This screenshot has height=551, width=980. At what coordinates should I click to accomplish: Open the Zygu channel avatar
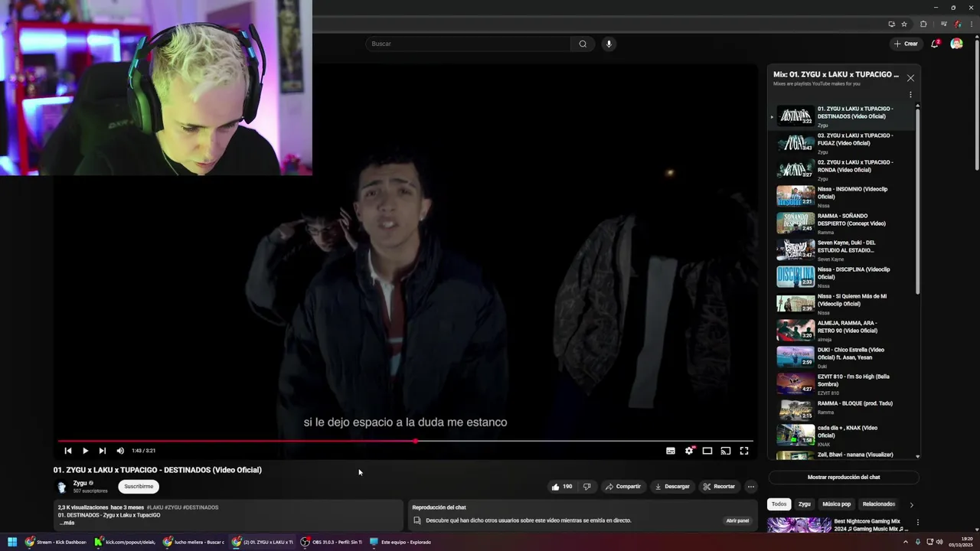pyautogui.click(x=62, y=487)
